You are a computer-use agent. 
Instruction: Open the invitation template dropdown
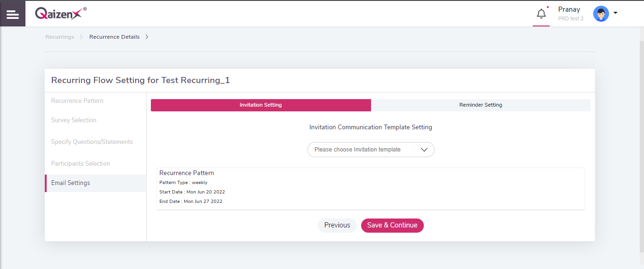pos(371,150)
